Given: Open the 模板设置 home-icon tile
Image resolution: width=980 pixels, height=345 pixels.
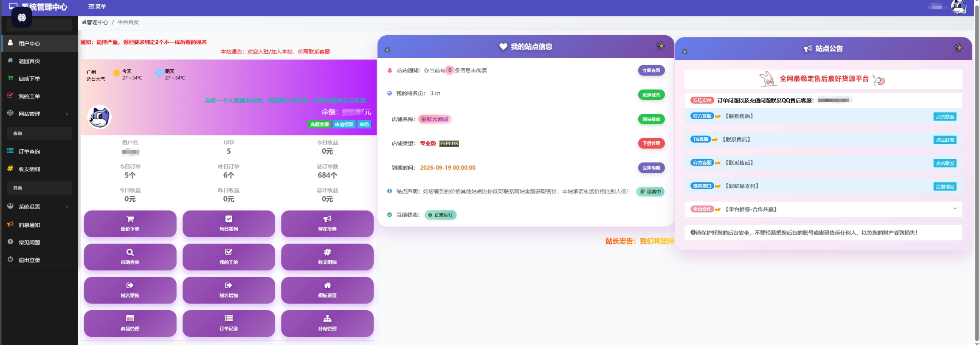Looking at the screenshot, I should 327,290.
